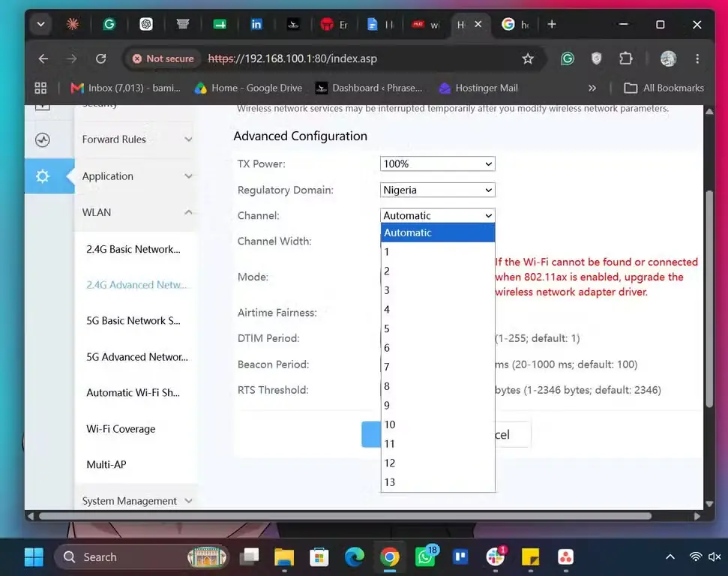Open the apps grid in bookmarks bar
The width and height of the screenshot is (728, 576).
40,88
